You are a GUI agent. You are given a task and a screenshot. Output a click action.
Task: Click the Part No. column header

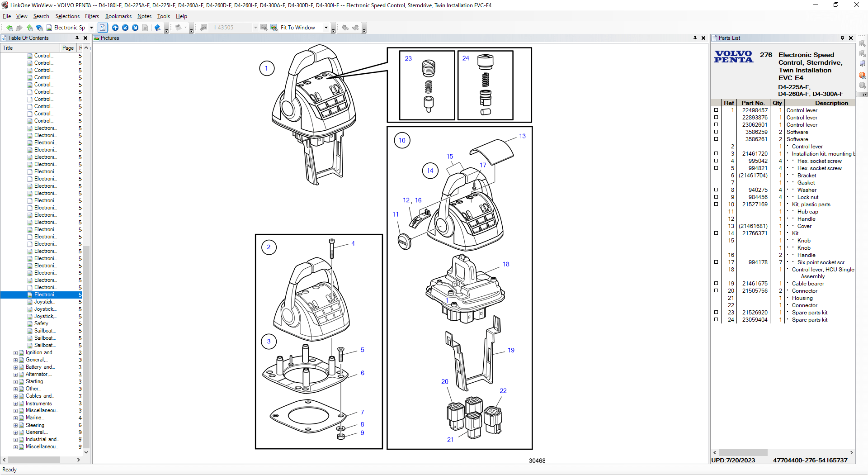[x=753, y=103]
